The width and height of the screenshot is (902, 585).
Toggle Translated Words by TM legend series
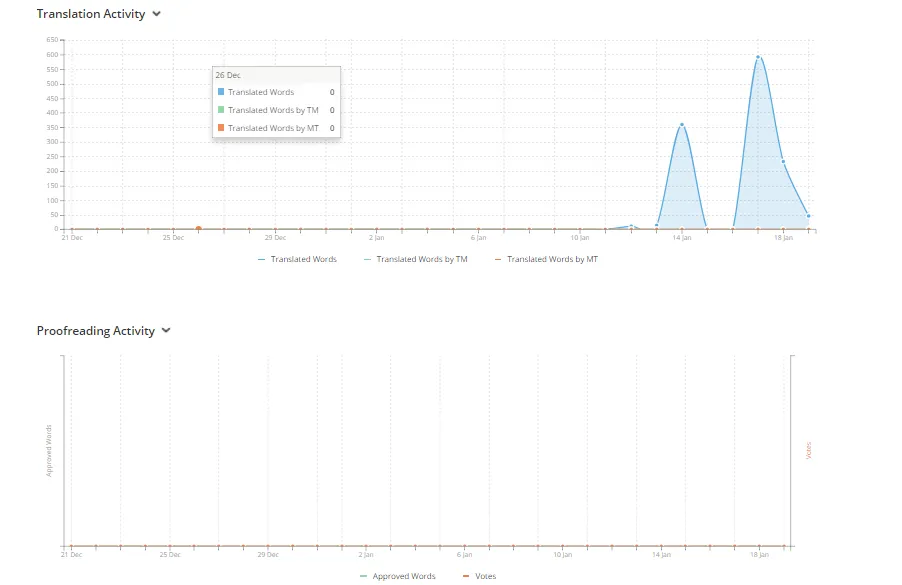point(416,259)
